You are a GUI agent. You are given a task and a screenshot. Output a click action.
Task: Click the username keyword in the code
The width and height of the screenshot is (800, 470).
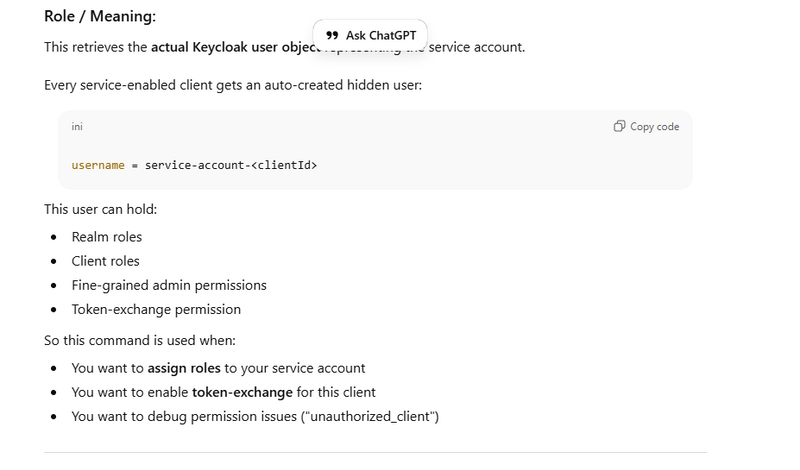97,165
